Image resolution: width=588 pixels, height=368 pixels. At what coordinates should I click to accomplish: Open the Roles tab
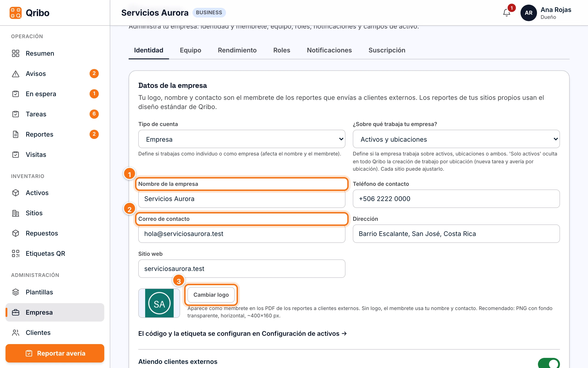(282, 50)
